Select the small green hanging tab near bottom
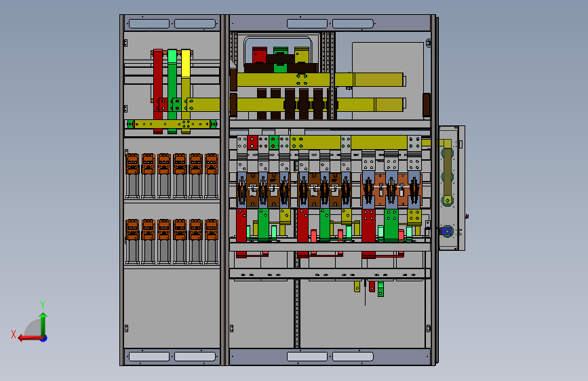Viewport: 588px width, 381px height. coord(380,289)
